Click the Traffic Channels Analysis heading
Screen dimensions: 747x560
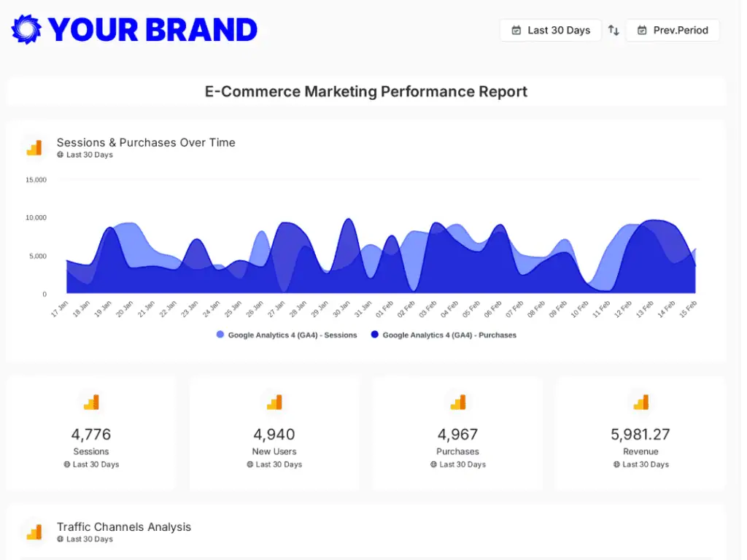pyautogui.click(x=124, y=527)
